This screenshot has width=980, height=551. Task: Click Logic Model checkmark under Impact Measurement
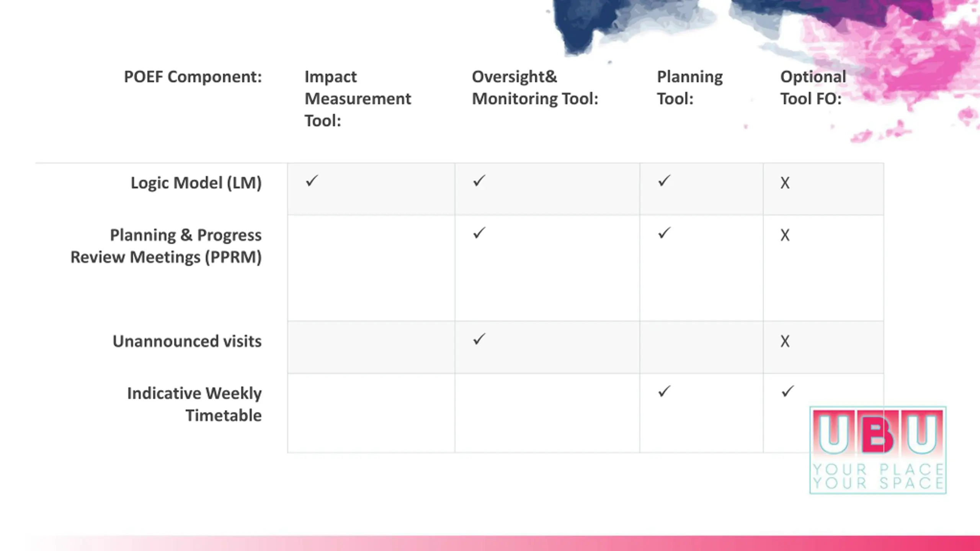[x=312, y=181]
